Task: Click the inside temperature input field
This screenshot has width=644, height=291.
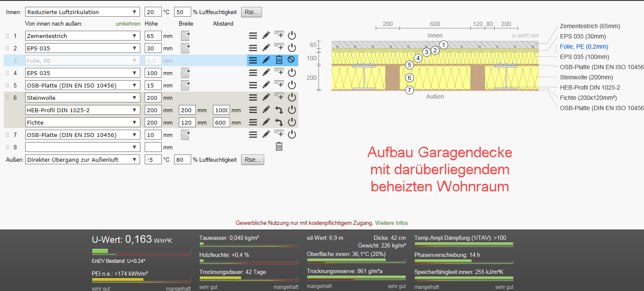Action: (153, 12)
